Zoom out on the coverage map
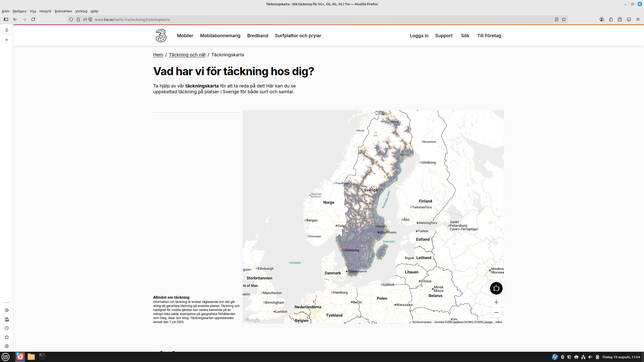Screen dimensions: 644x362 (496, 312)
